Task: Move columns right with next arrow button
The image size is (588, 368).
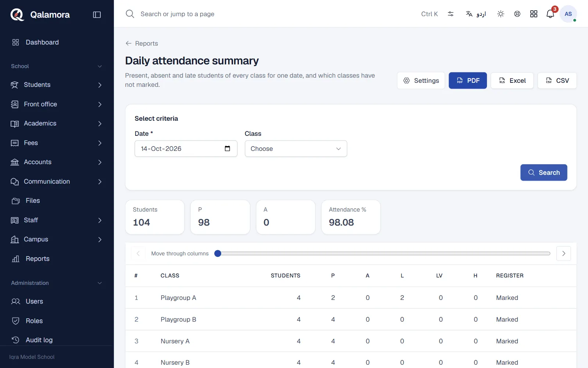Action: pos(563,254)
